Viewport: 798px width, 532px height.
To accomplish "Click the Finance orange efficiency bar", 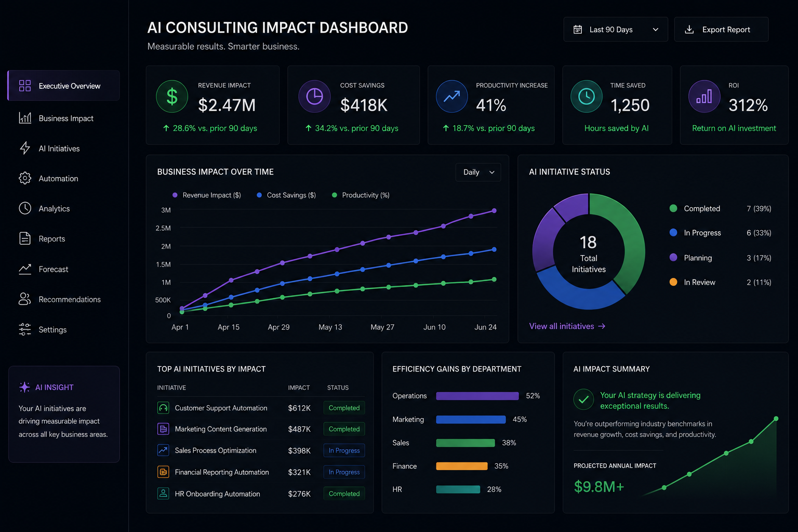I will point(462,466).
